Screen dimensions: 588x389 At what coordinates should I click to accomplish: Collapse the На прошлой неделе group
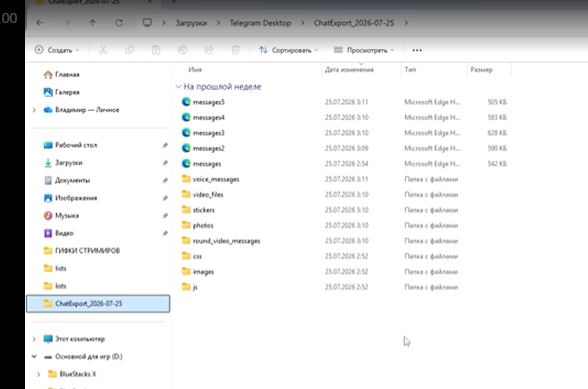click(178, 87)
